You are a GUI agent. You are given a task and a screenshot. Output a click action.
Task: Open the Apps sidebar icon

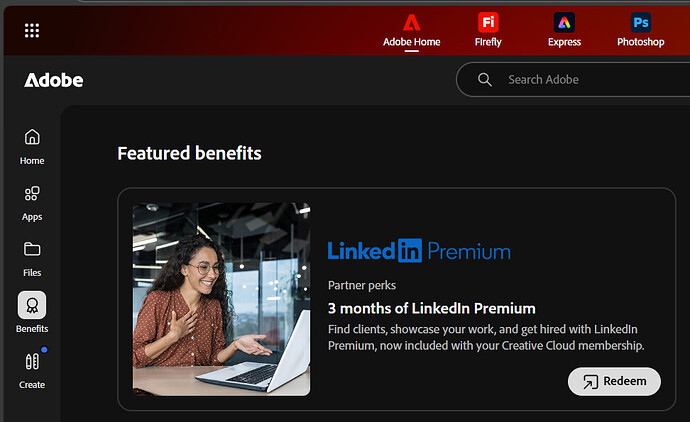[32, 194]
